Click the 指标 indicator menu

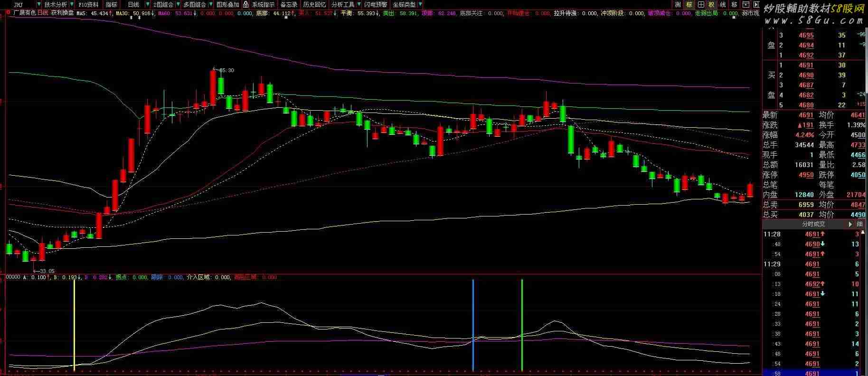pyautogui.click(x=111, y=4)
